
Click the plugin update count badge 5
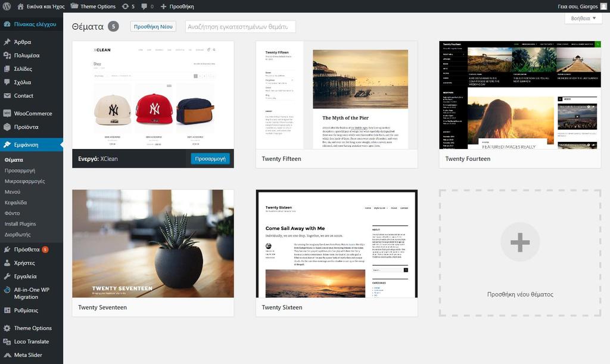click(x=45, y=249)
